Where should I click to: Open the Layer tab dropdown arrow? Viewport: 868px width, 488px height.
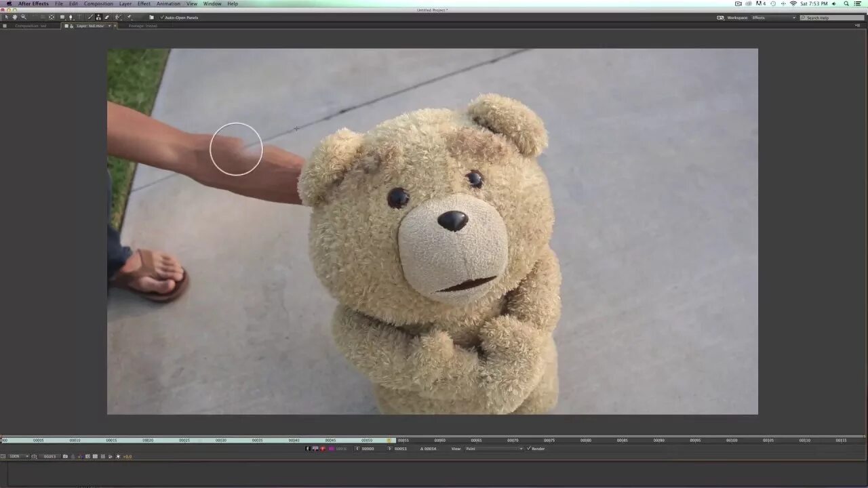(x=109, y=26)
